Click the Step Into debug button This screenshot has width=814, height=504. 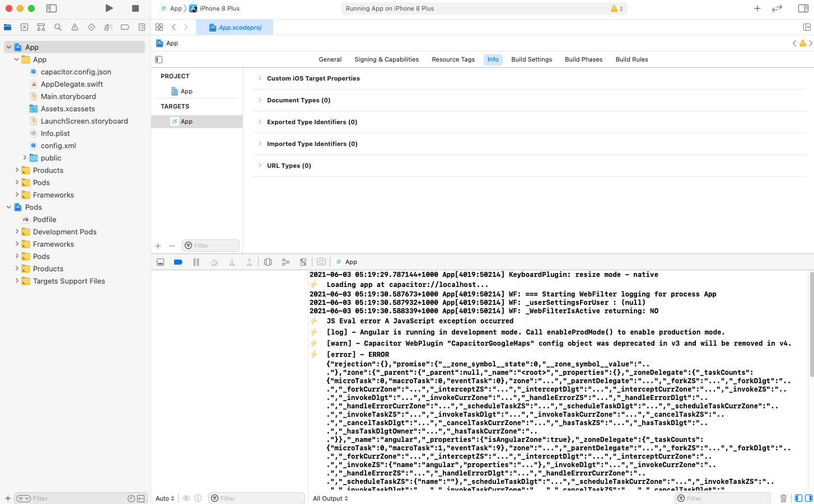232,262
